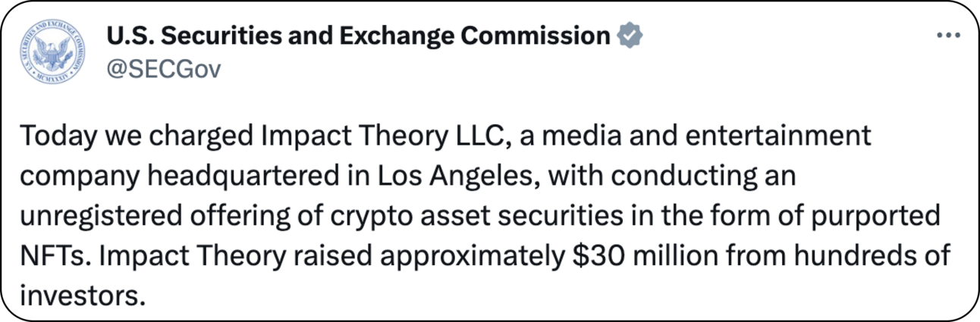Click the gray verified checkmark badge
980x322 pixels.
point(630,36)
